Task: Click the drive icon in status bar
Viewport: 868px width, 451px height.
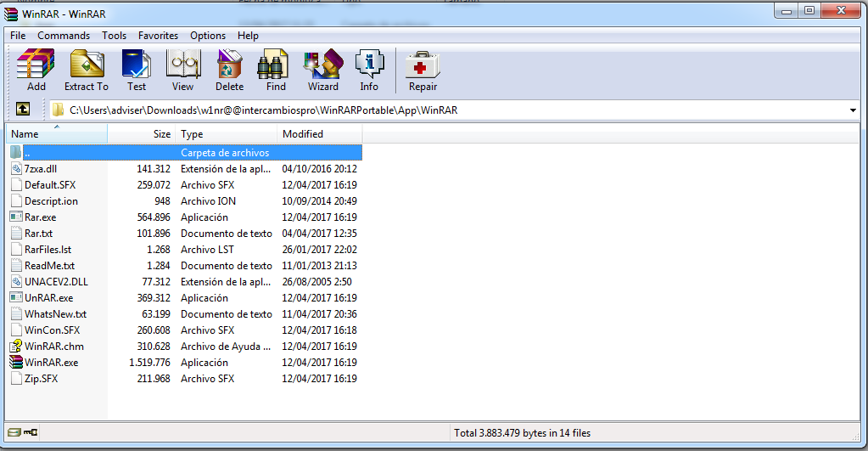Action: (14, 432)
